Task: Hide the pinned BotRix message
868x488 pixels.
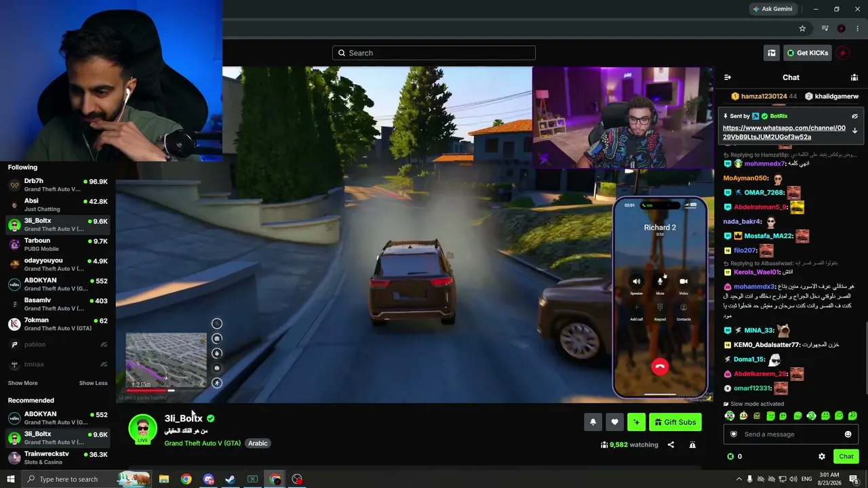Action: [x=854, y=116]
